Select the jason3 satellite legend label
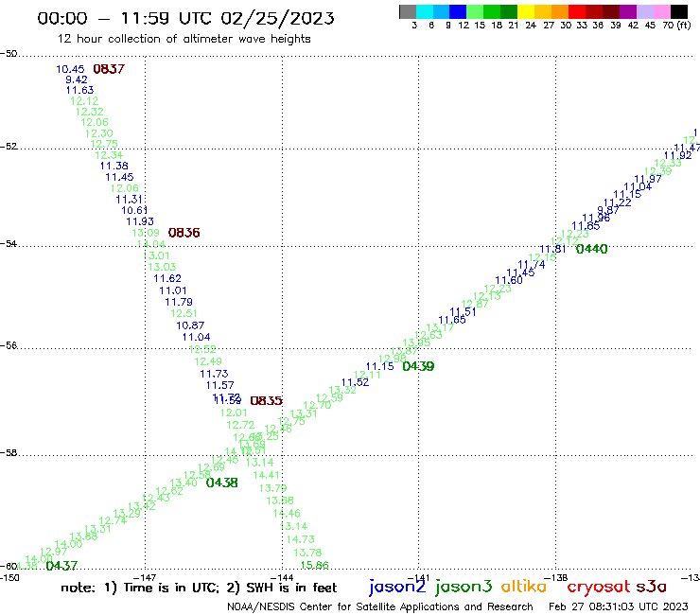The image size is (700, 615). point(464,588)
